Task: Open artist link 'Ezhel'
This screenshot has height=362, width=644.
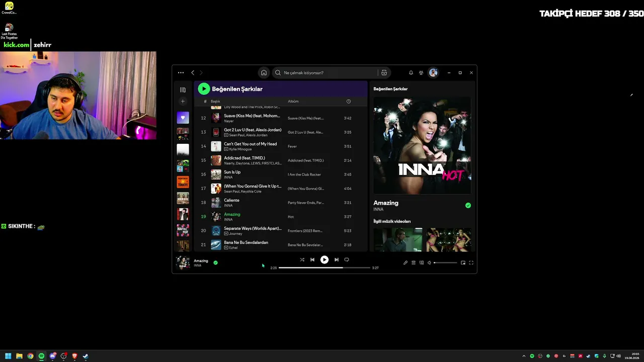Action: coord(233,248)
